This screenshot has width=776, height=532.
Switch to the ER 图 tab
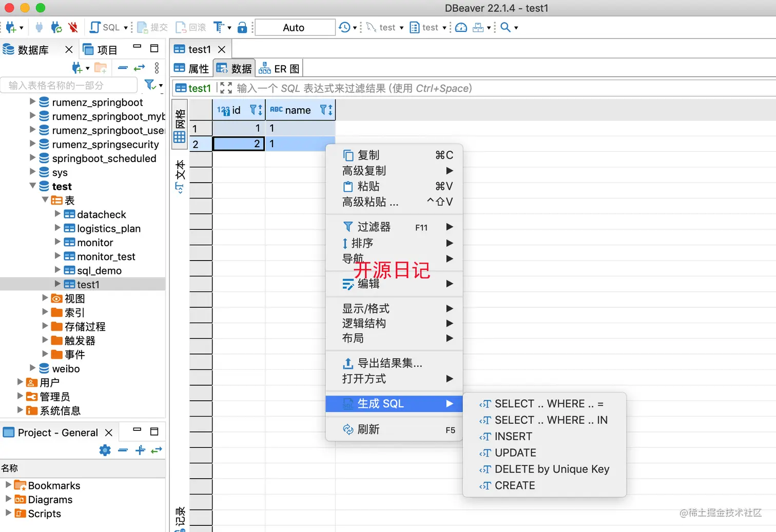(279, 68)
